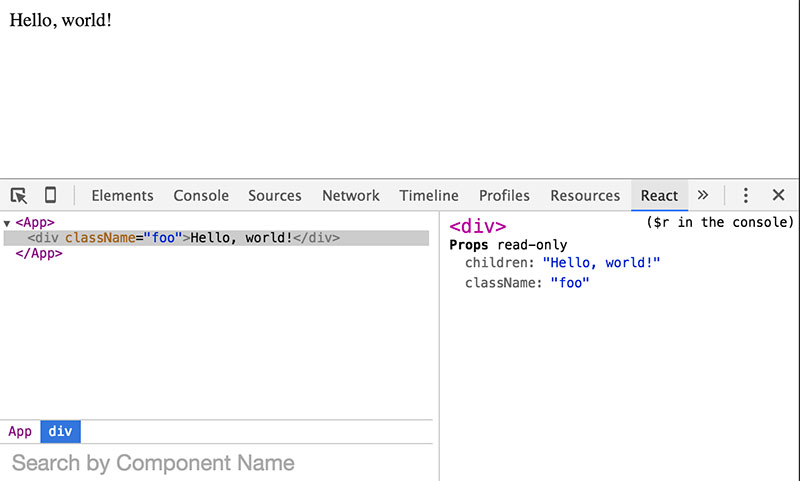This screenshot has height=481, width=800.
Task: Click the Hello, world! page text
Action: coord(60,20)
